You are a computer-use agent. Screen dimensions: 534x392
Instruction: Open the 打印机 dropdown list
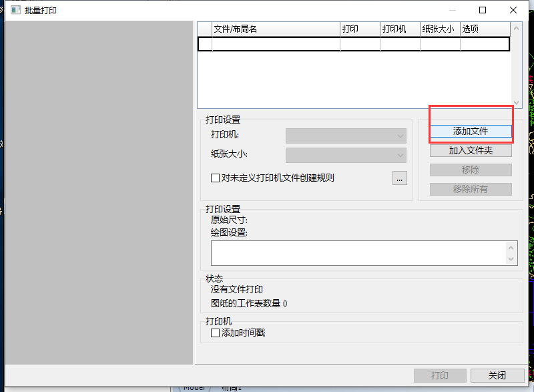click(x=346, y=136)
